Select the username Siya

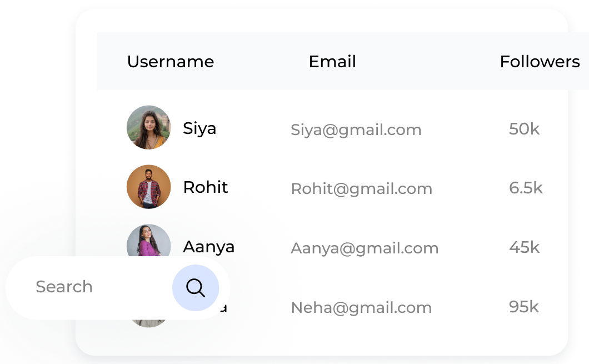pyautogui.click(x=199, y=128)
